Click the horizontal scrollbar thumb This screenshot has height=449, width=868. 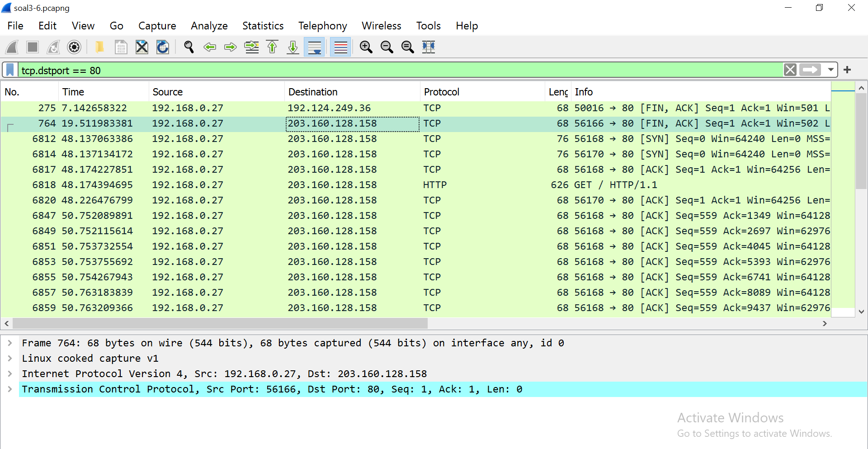tap(220, 323)
